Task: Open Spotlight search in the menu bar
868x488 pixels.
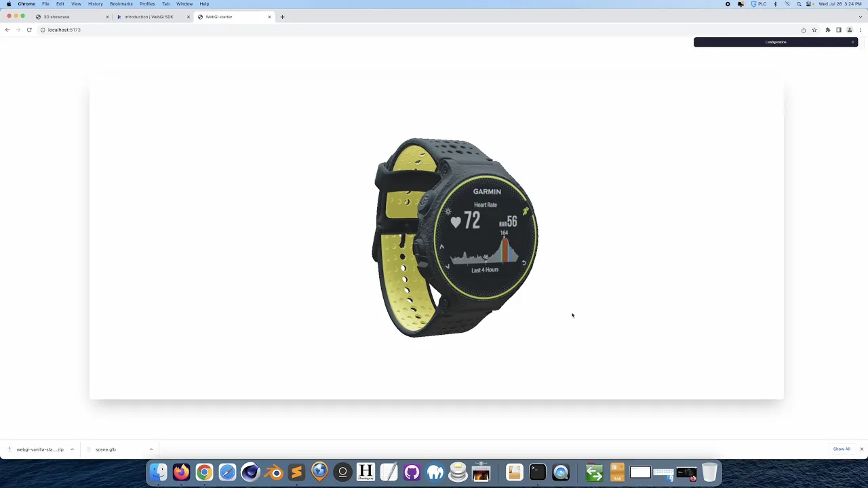Action: tap(799, 4)
